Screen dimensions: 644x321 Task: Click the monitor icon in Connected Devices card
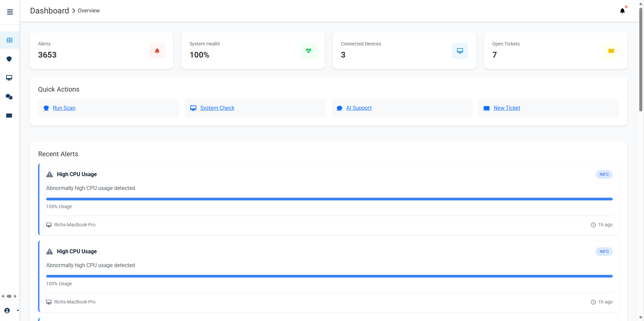(460, 51)
